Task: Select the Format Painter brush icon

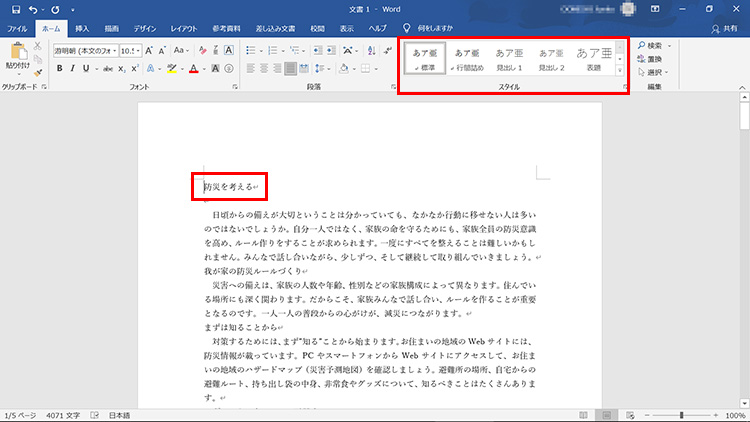Action: click(x=38, y=72)
